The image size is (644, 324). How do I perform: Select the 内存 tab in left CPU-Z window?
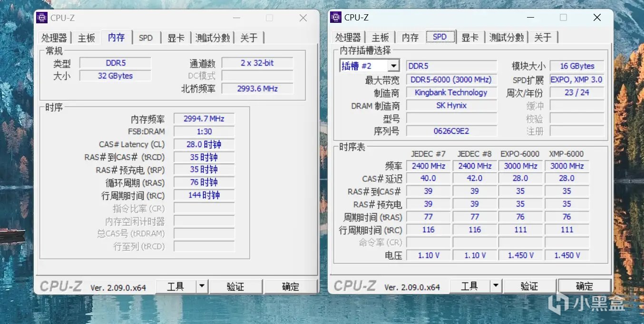pyautogui.click(x=116, y=37)
